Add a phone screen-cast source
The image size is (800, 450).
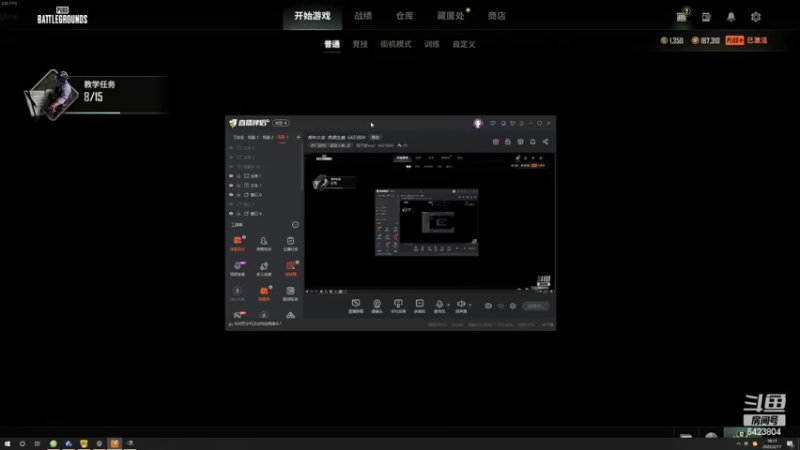point(398,306)
